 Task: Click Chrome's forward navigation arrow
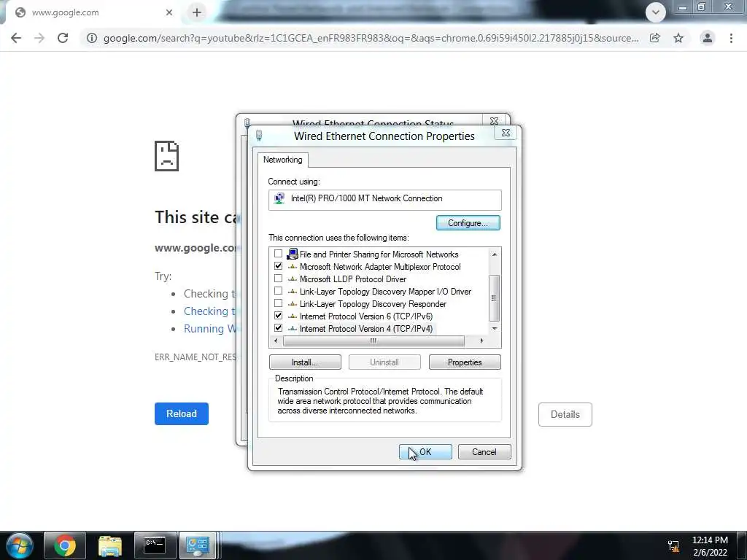pos(39,38)
